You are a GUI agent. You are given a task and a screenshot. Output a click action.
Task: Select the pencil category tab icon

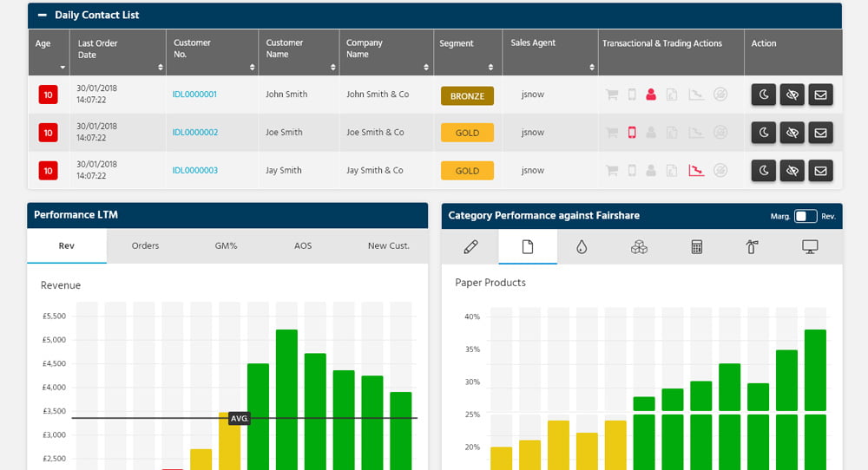(x=470, y=247)
